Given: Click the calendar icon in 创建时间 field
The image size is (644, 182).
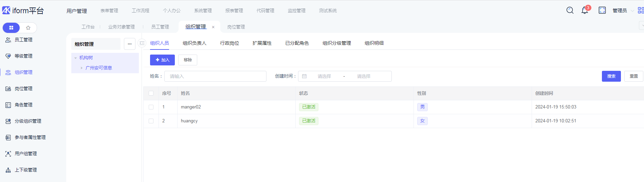Looking at the screenshot, I should point(305,76).
